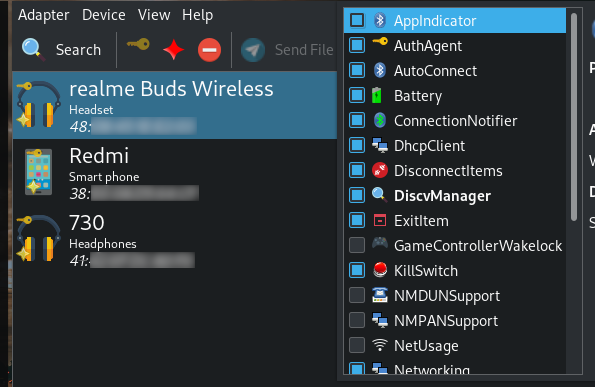
Task: Select the 730 device name
Action: (87, 223)
